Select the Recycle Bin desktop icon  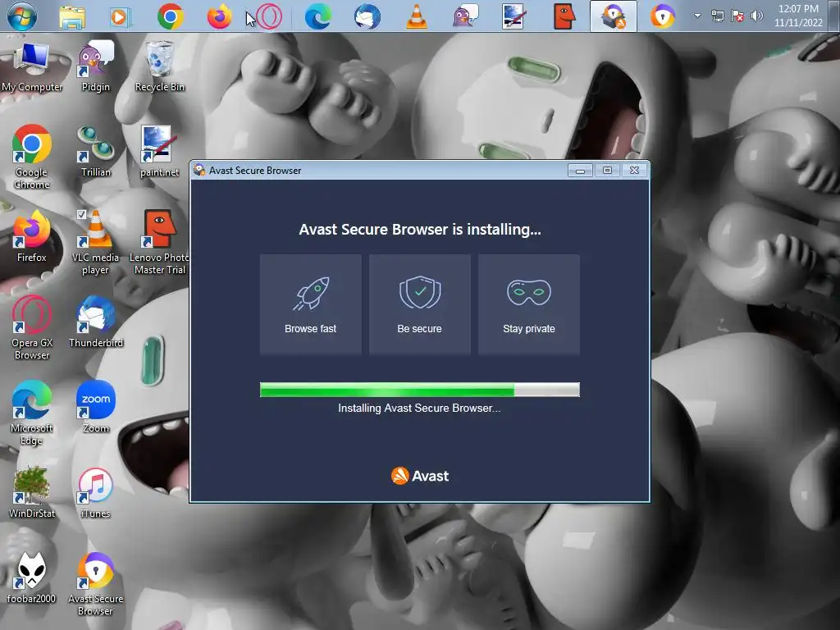tap(160, 67)
